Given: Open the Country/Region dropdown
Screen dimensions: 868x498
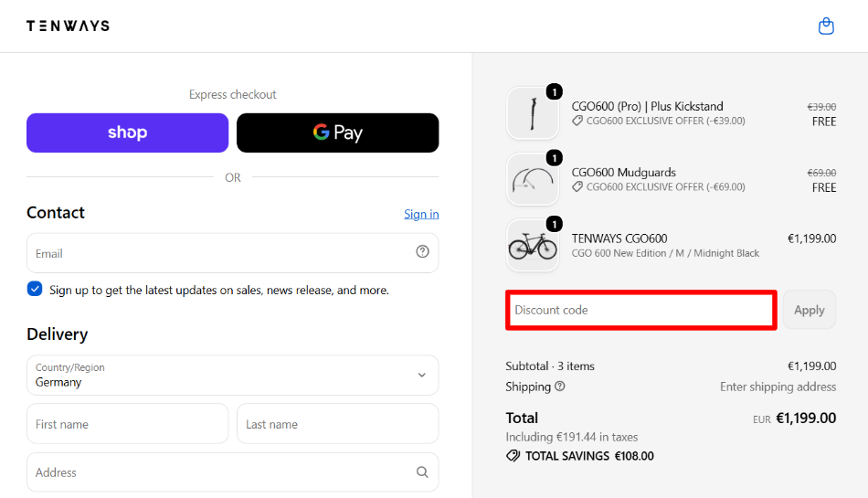Looking at the screenshot, I should [x=232, y=376].
